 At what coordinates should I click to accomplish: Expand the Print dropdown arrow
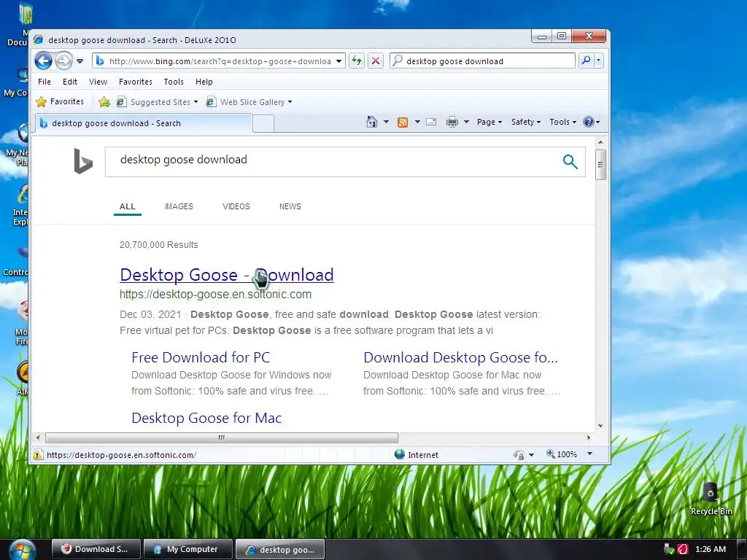click(466, 122)
